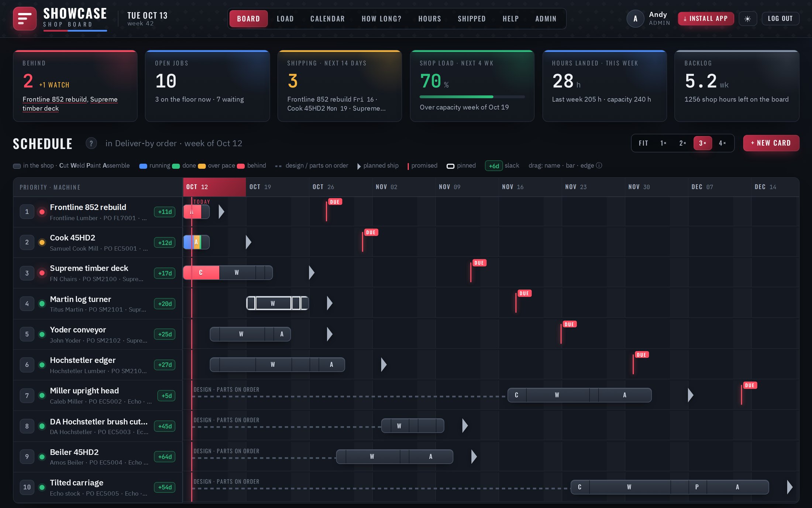Open the Calendar tab
The height and width of the screenshot is (508, 812).
click(x=327, y=19)
